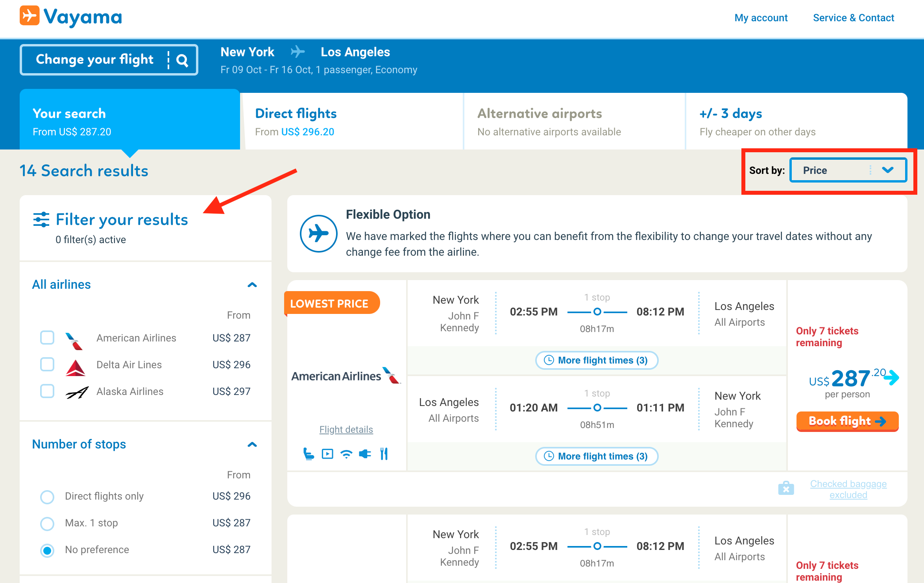Screen dimensions: 924x583
Task: Click the Alaska Airlines logo
Action: point(77,393)
